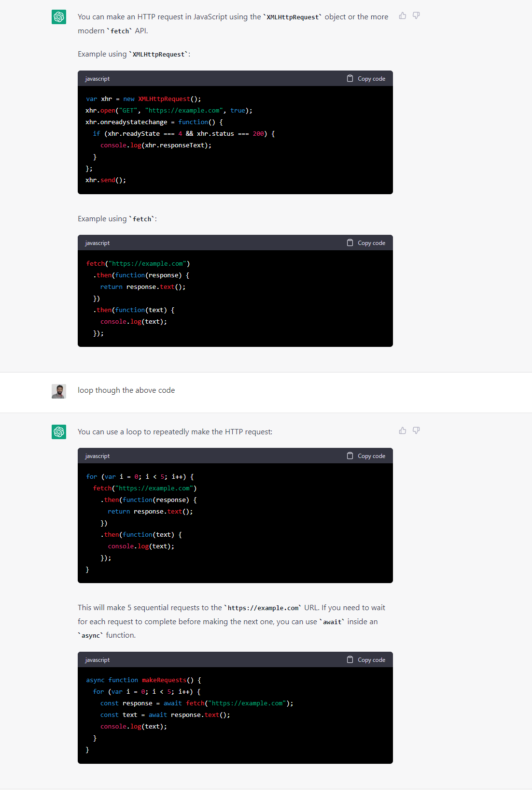This screenshot has height=801, width=532.
Task: Click Copy code on the async function example
Action: tap(371, 659)
